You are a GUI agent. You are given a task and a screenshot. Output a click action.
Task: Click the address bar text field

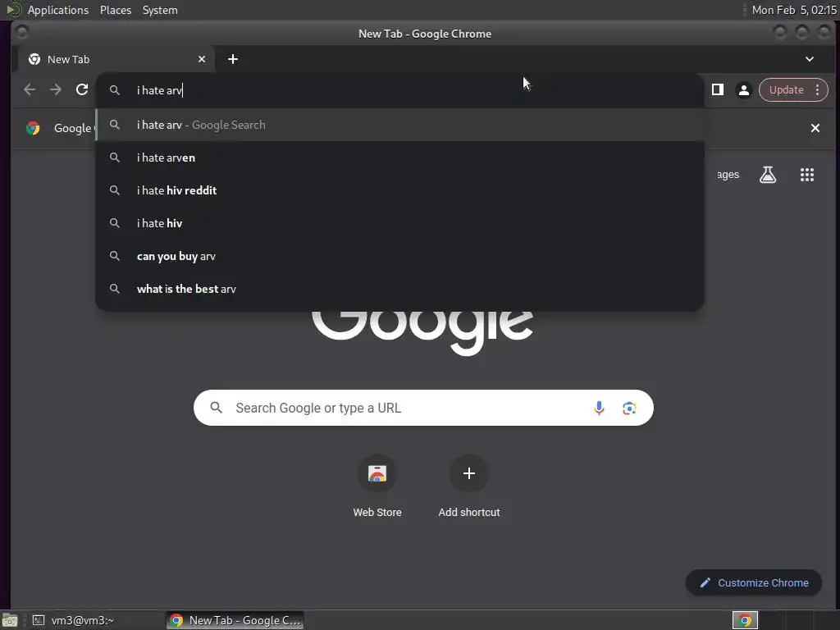[x=399, y=90]
